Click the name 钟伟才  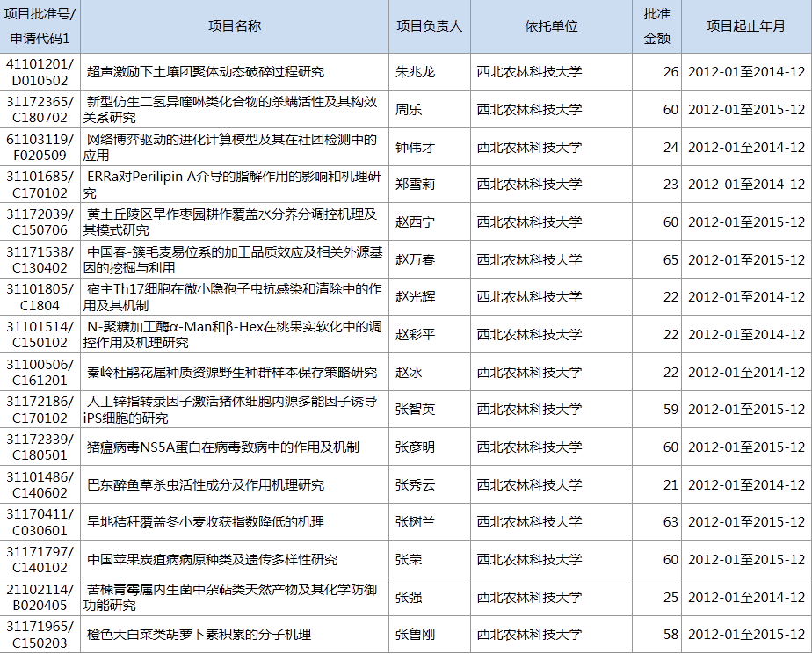tap(416, 147)
